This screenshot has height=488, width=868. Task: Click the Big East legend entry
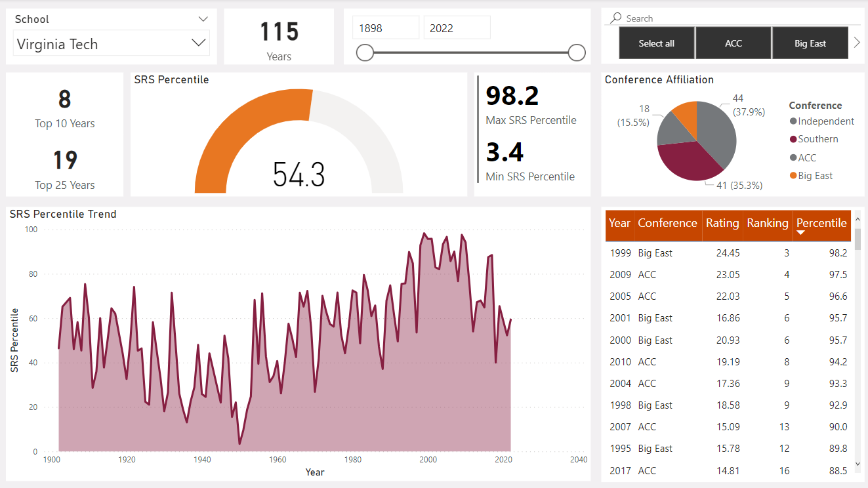point(812,176)
